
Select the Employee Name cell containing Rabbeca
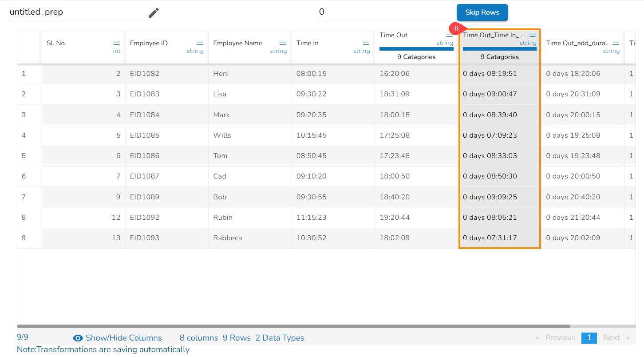click(x=228, y=238)
